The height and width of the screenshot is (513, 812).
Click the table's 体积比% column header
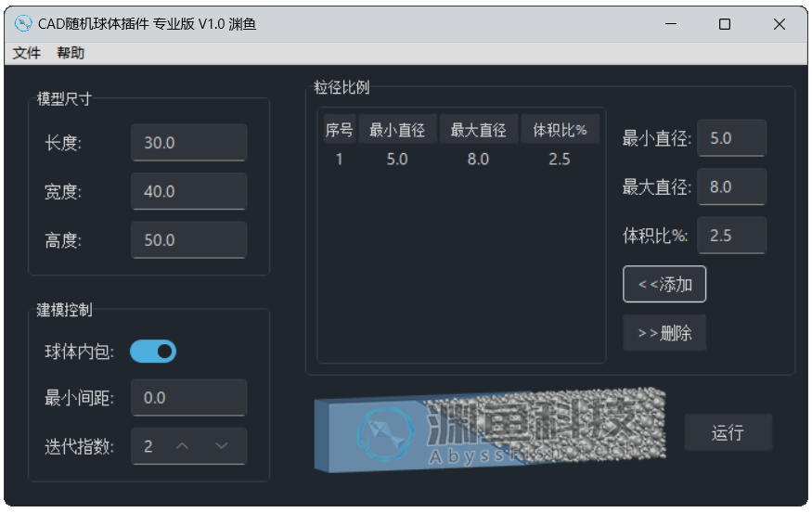pos(560,130)
